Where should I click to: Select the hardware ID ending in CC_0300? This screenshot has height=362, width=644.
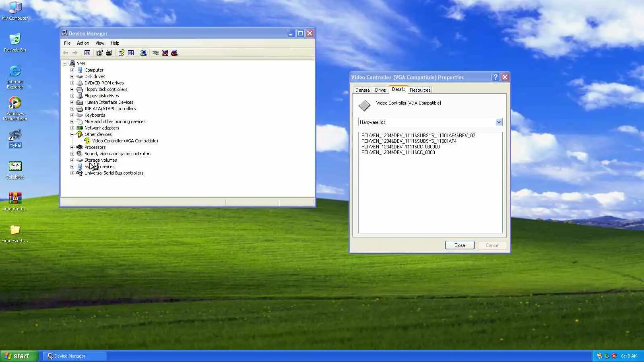(x=398, y=152)
